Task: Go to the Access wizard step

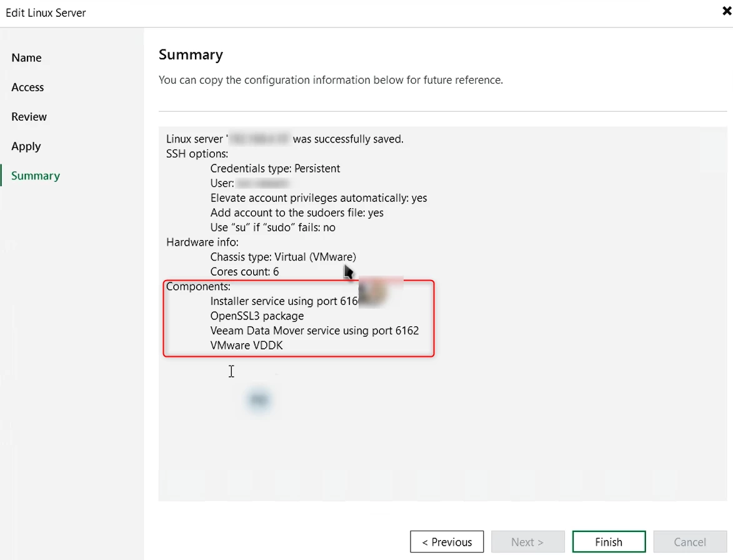Action: click(27, 87)
